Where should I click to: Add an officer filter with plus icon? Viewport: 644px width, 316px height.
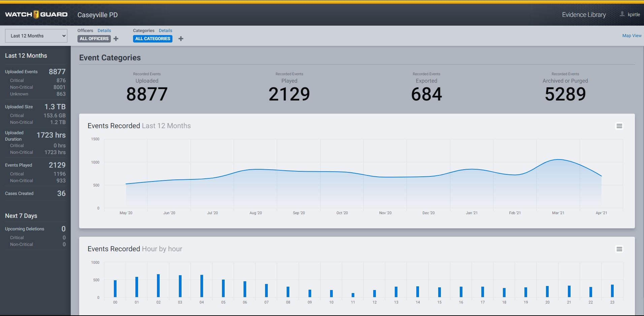(116, 39)
